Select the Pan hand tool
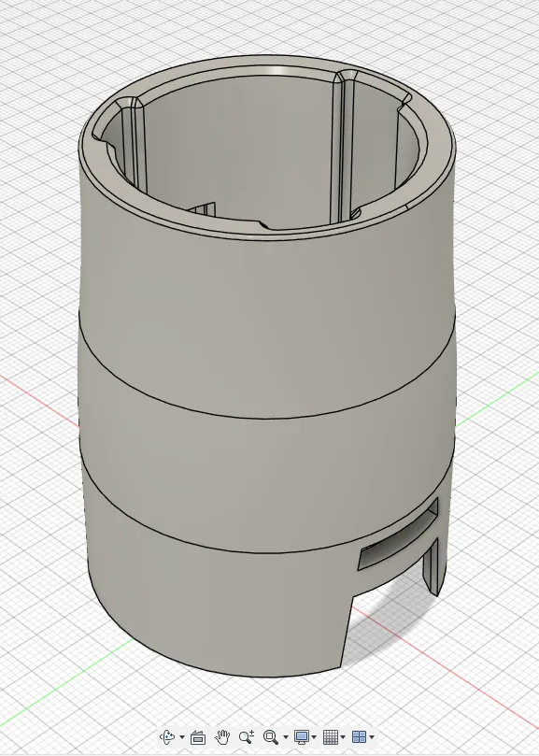This screenshot has width=539, height=756. 222,736
